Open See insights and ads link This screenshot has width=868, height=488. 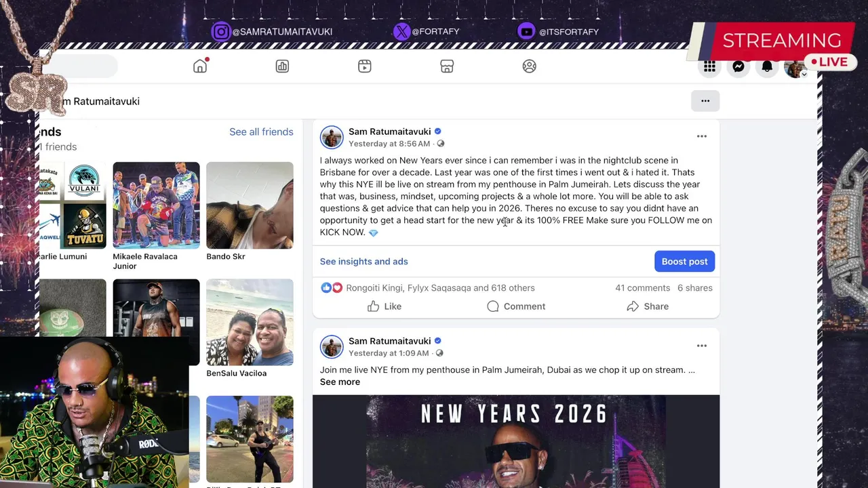coord(363,262)
